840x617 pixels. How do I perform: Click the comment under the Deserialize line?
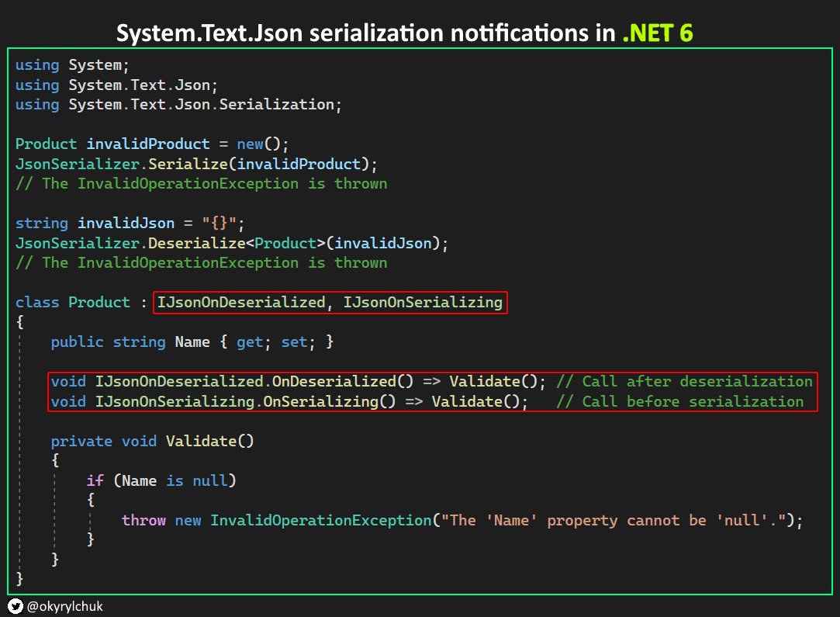201,263
